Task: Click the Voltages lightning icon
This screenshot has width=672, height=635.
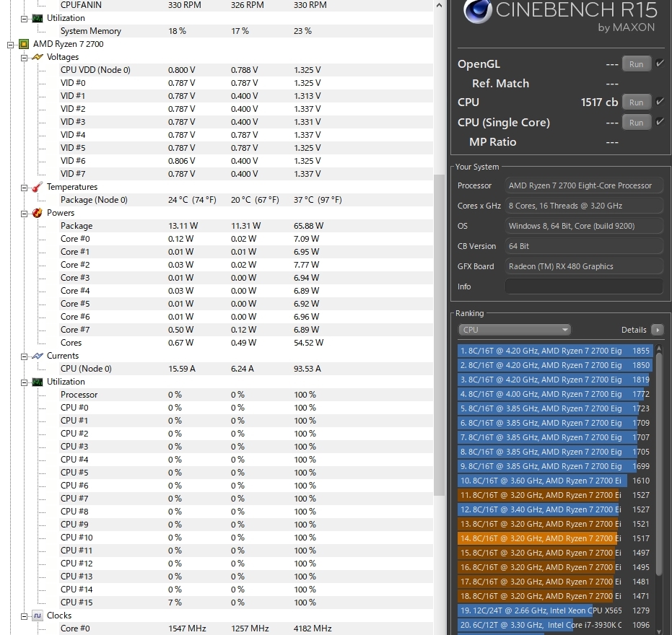Action: pyautogui.click(x=38, y=57)
